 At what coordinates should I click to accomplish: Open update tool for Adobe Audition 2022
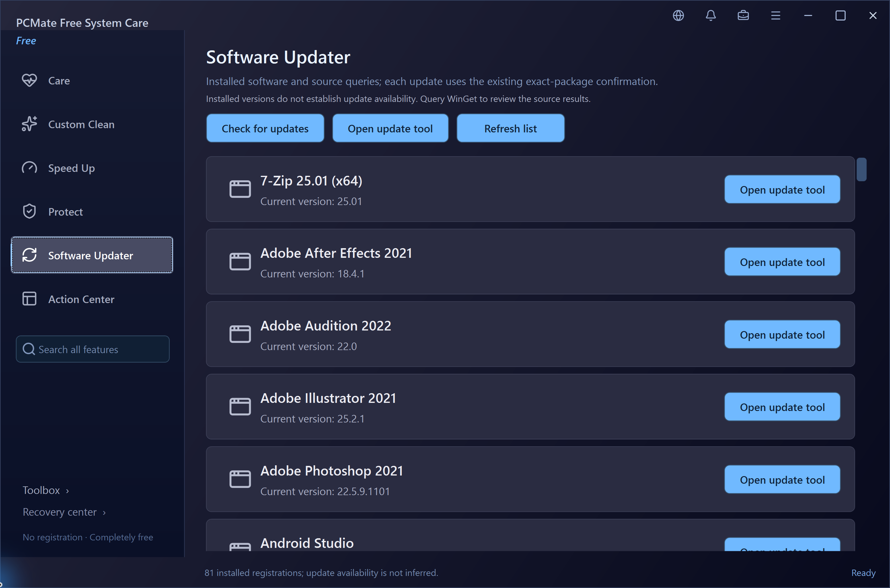(782, 334)
